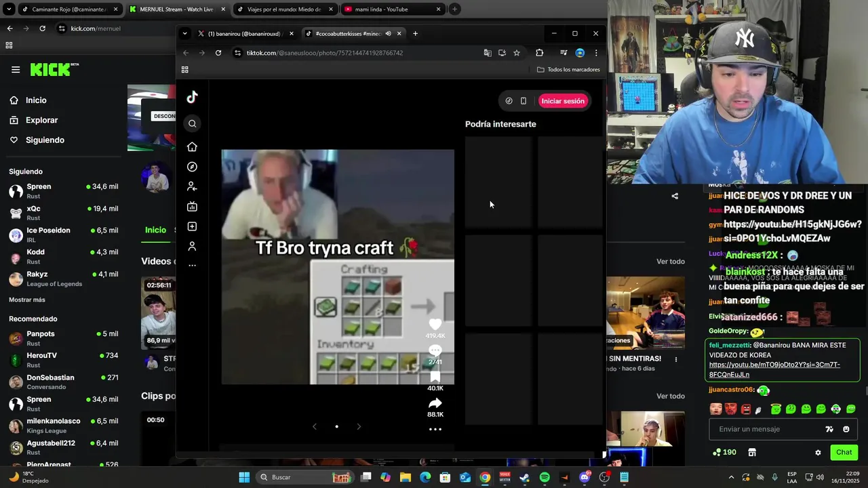This screenshot has height=488, width=868.
Task: Open Ice Poseidon channel in Kick list
Action: [64, 235]
